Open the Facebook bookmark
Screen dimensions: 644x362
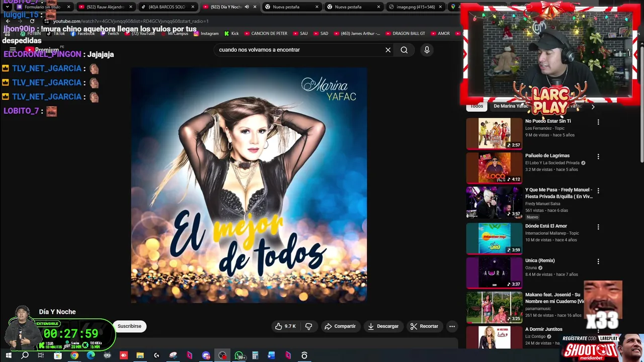[x=83, y=34]
